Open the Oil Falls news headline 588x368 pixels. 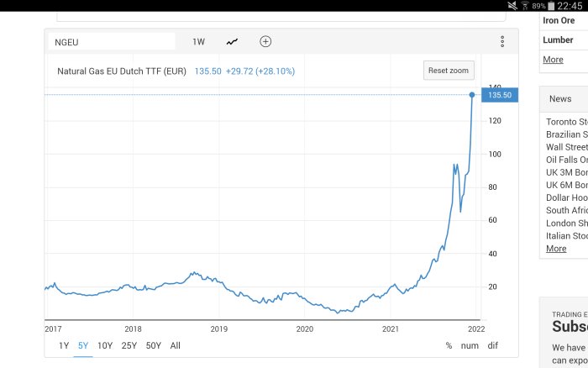click(x=567, y=160)
